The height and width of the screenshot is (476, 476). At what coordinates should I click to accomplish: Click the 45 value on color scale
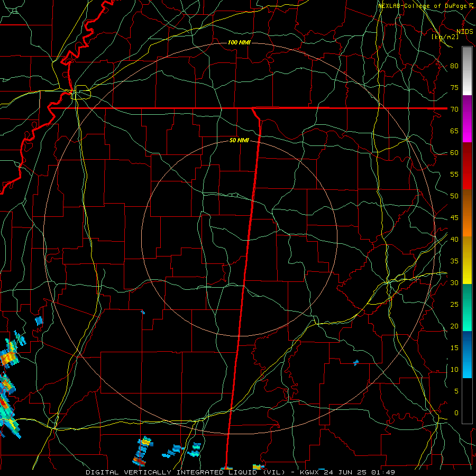coord(454,218)
